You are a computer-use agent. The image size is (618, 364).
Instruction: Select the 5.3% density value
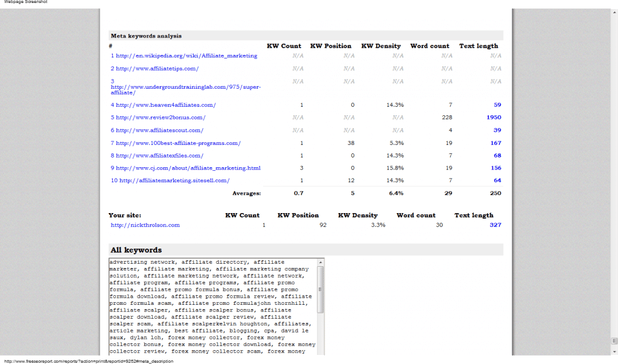[397, 143]
